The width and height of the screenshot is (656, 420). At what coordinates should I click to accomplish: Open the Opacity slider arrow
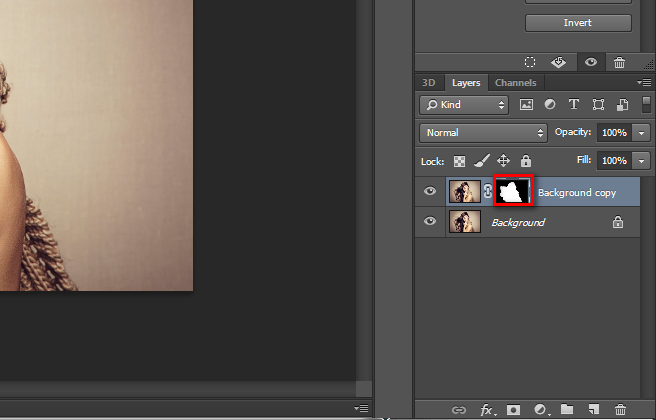(641, 133)
